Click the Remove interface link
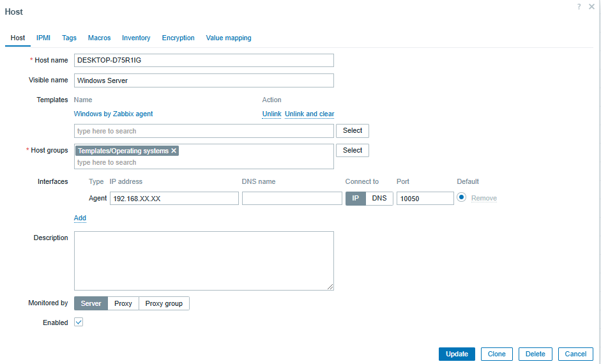This screenshot has width=601, height=364. click(484, 198)
